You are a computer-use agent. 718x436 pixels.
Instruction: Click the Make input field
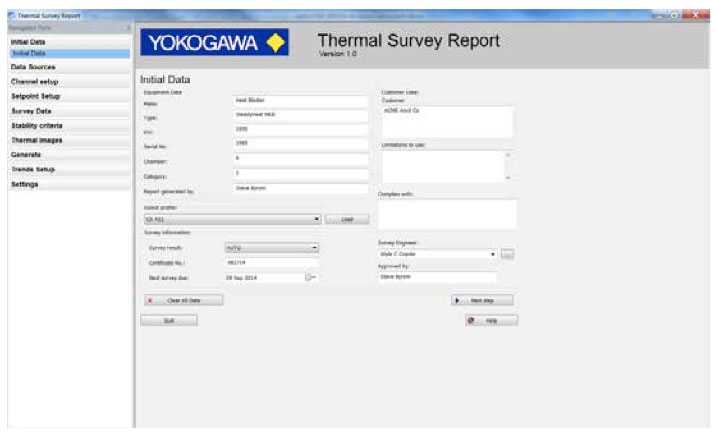pos(300,101)
